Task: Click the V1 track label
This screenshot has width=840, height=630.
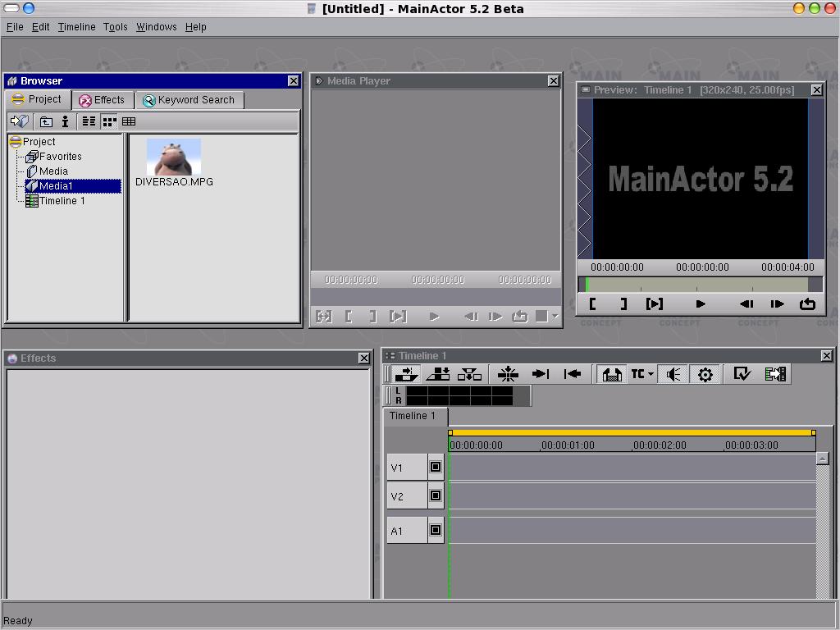Action: 407,467
